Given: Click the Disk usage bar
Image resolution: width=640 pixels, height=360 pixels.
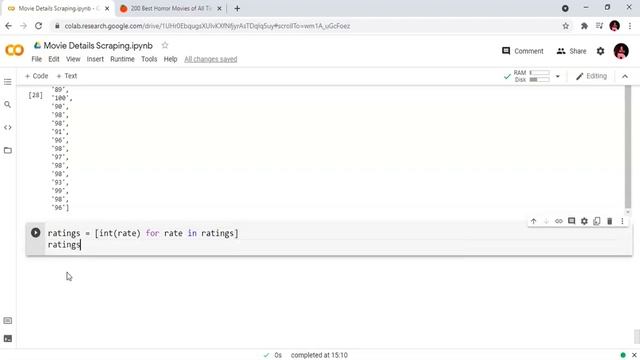Looking at the screenshot, I should (540, 80).
